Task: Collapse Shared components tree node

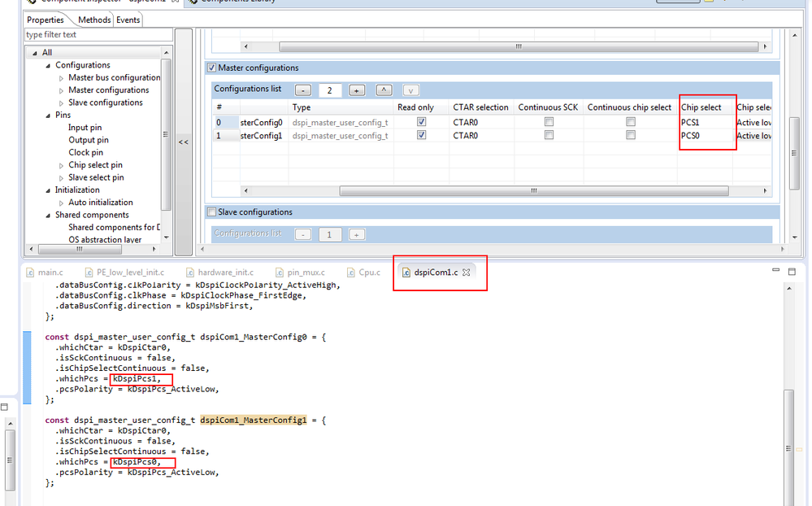Action: 48,215
